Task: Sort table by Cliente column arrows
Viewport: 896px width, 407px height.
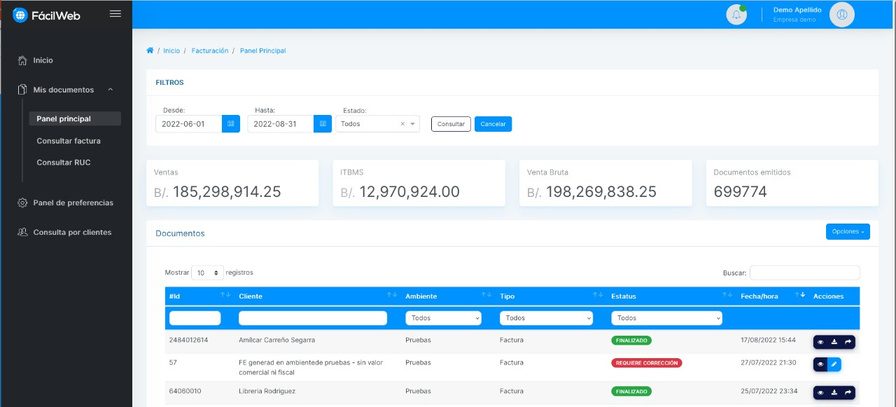Action: (x=391, y=295)
